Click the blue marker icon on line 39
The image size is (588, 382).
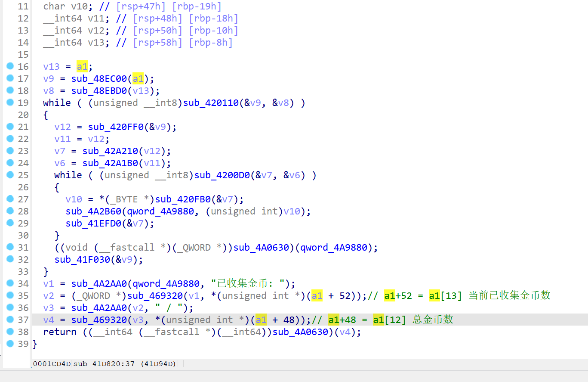pyautogui.click(x=10, y=344)
